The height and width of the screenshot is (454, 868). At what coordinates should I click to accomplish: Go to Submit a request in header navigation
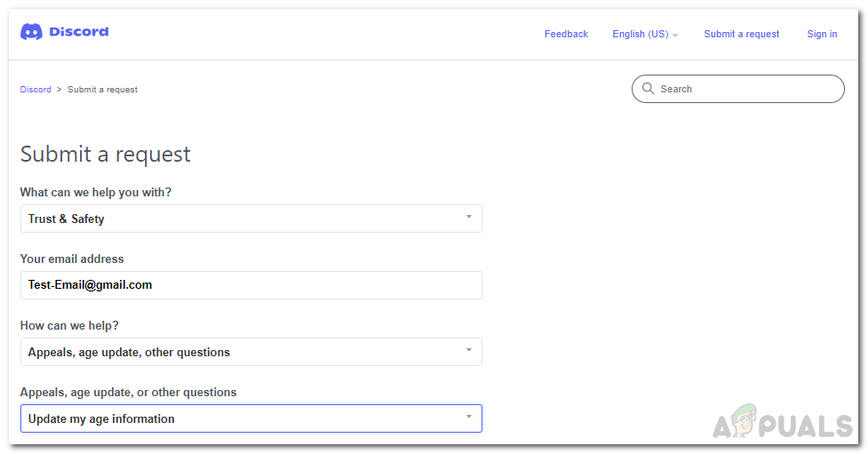(741, 34)
